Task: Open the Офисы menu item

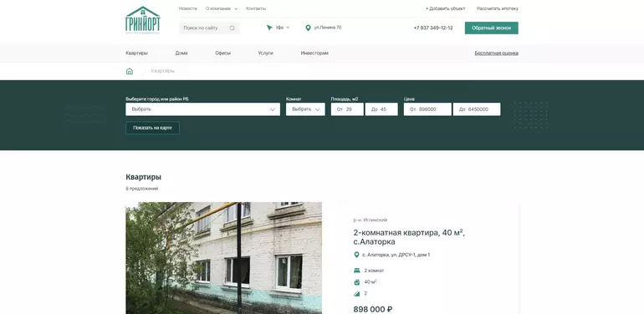Action: click(223, 53)
